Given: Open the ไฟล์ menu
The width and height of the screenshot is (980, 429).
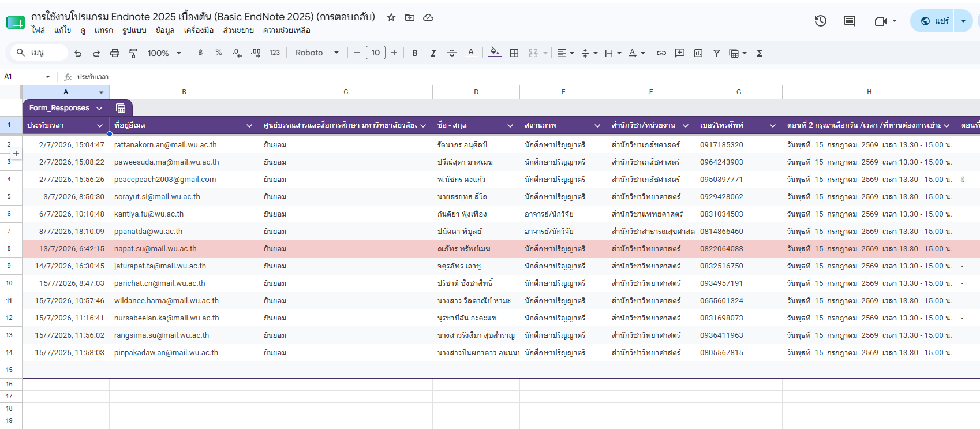Looking at the screenshot, I should 38,31.
